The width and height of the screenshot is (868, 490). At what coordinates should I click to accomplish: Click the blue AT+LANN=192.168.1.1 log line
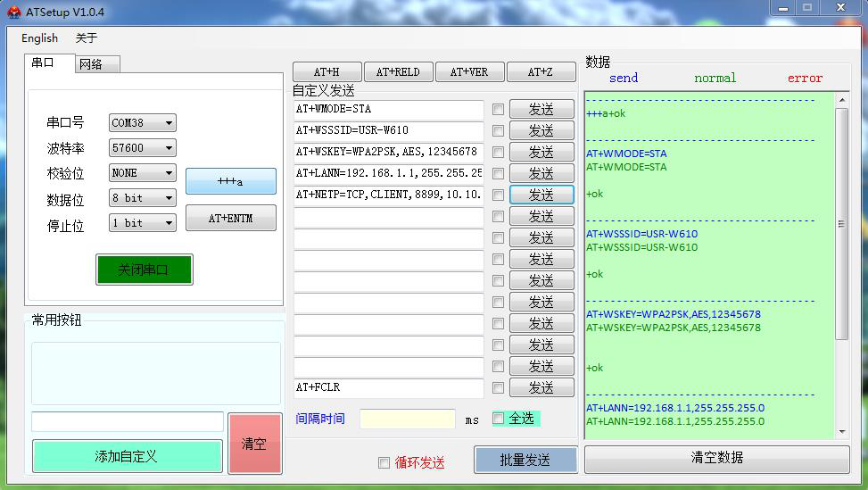tap(674, 408)
